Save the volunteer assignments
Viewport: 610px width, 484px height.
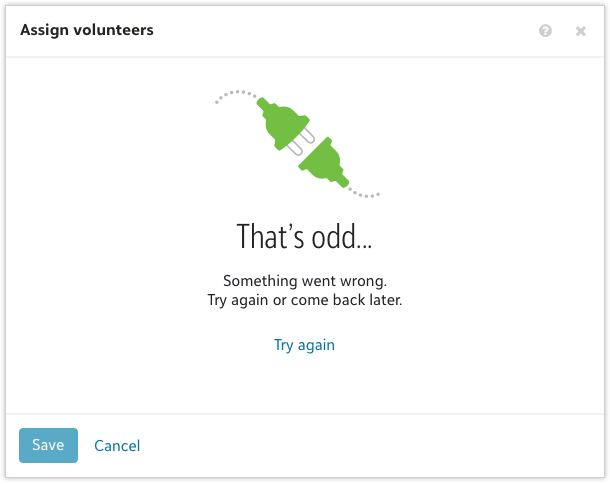[x=48, y=445]
